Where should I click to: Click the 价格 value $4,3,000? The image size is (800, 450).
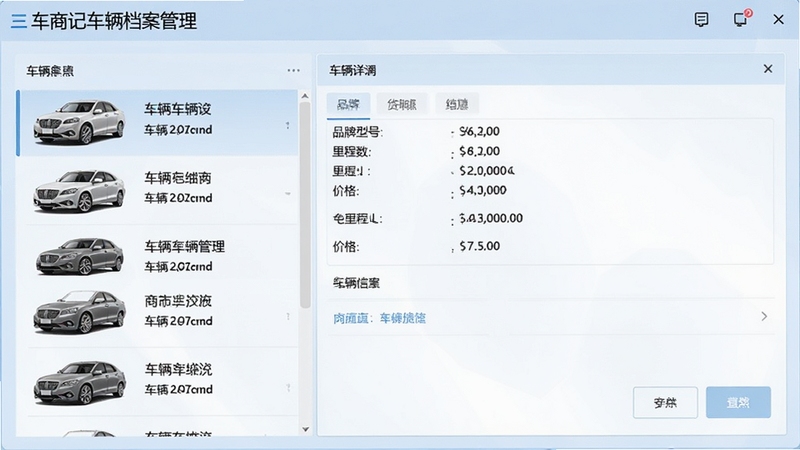click(483, 191)
